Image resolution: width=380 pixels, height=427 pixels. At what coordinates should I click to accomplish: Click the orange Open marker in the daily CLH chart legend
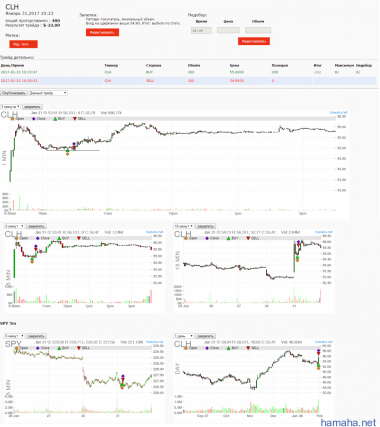(186, 348)
